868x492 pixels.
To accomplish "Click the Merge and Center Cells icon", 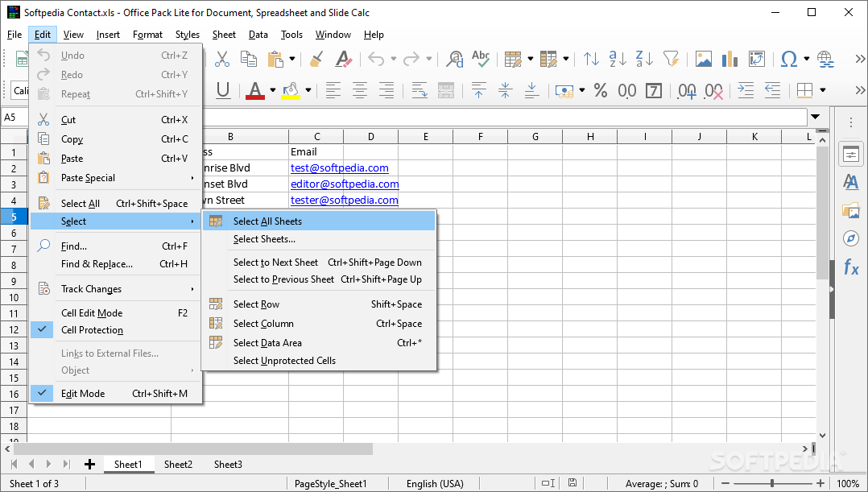I will pyautogui.click(x=445, y=90).
